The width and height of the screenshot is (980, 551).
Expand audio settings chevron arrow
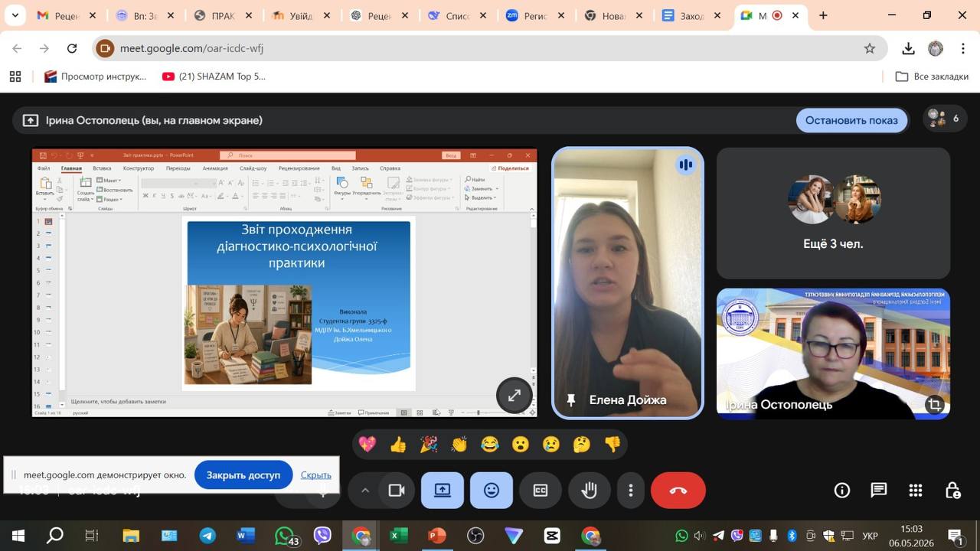pyautogui.click(x=365, y=491)
